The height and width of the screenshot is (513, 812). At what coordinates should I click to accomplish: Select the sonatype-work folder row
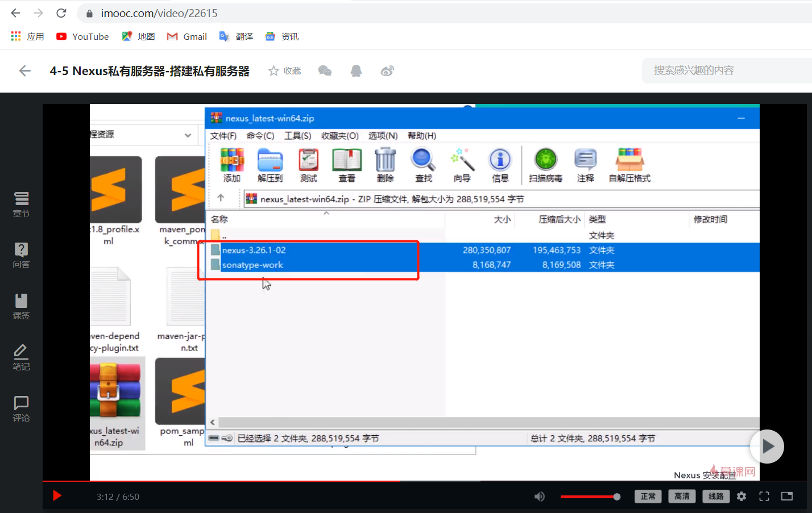482,265
